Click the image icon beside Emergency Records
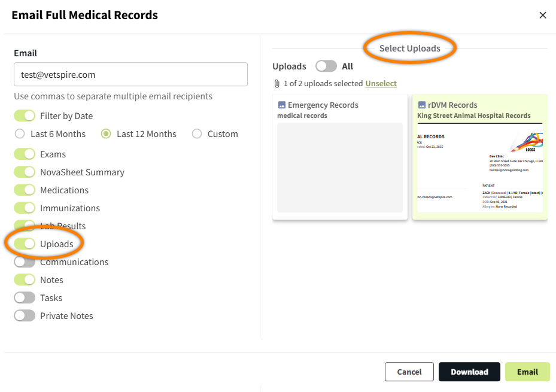This screenshot has height=392, width=556. (x=282, y=105)
